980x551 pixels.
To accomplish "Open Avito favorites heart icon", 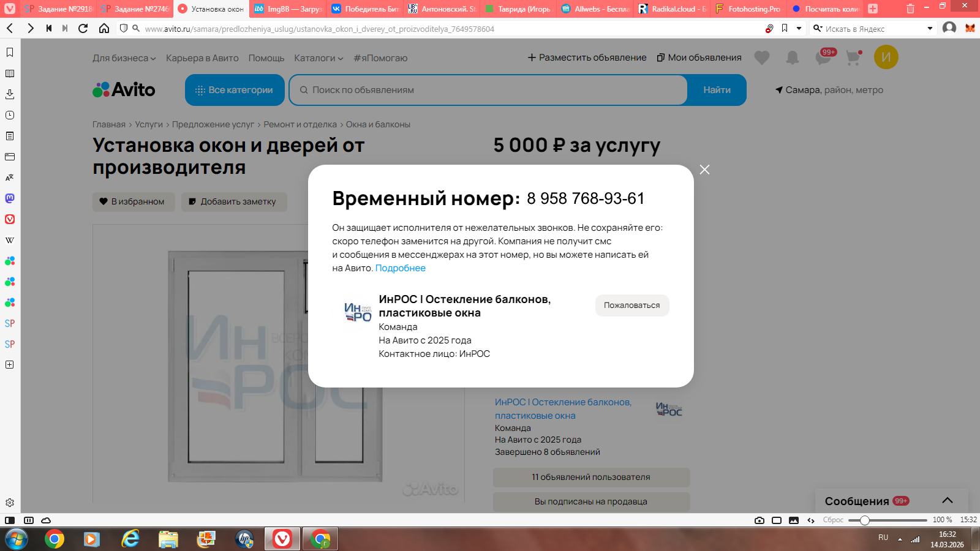I will [x=762, y=58].
